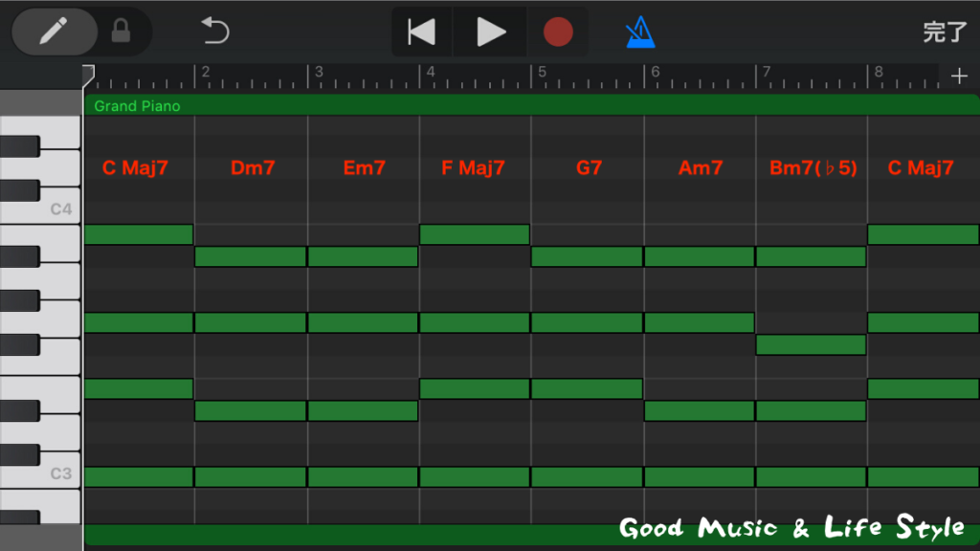
Task: Select top note in F Maj7 bar
Action: coord(475,234)
